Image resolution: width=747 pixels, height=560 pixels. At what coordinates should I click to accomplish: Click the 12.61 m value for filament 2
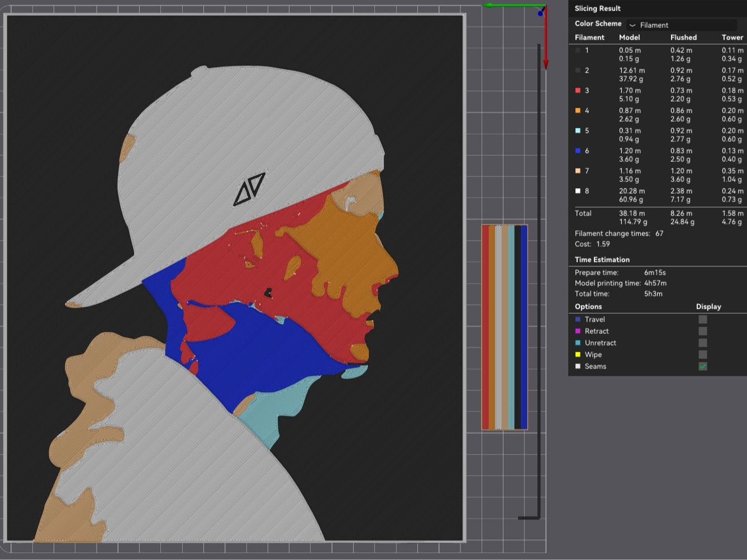tap(632, 70)
